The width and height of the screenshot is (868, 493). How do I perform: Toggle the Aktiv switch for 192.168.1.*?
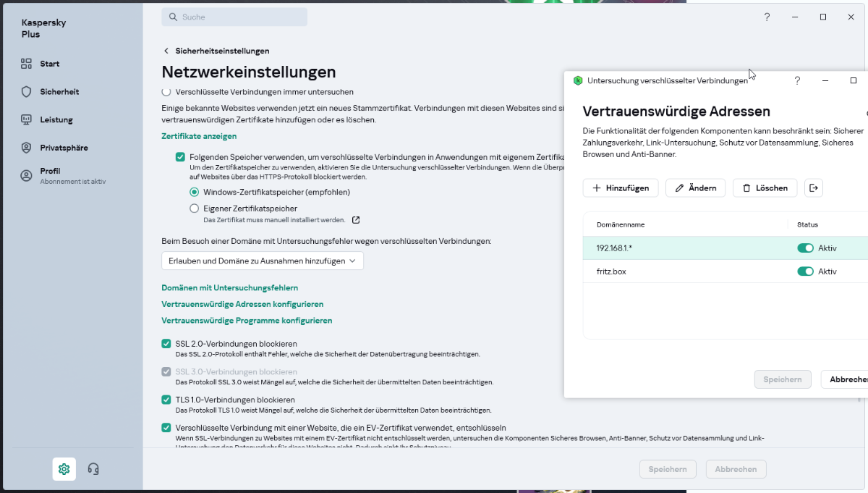[805, 248]
